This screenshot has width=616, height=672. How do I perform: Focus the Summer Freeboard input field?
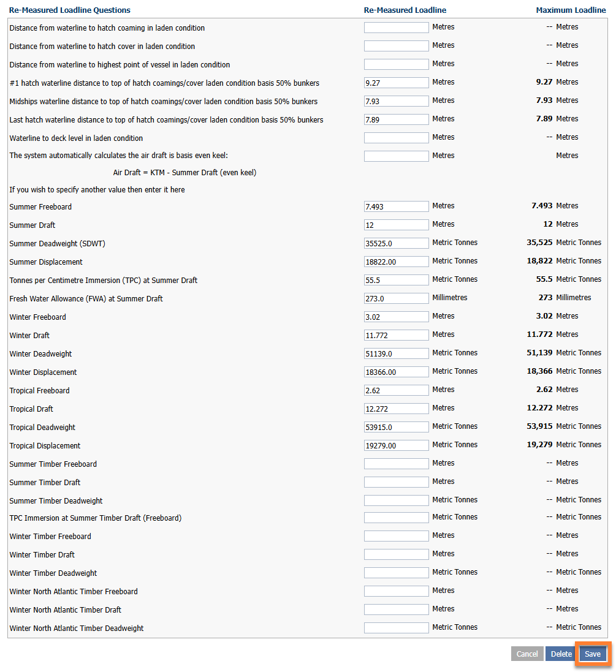pos(396,206)
